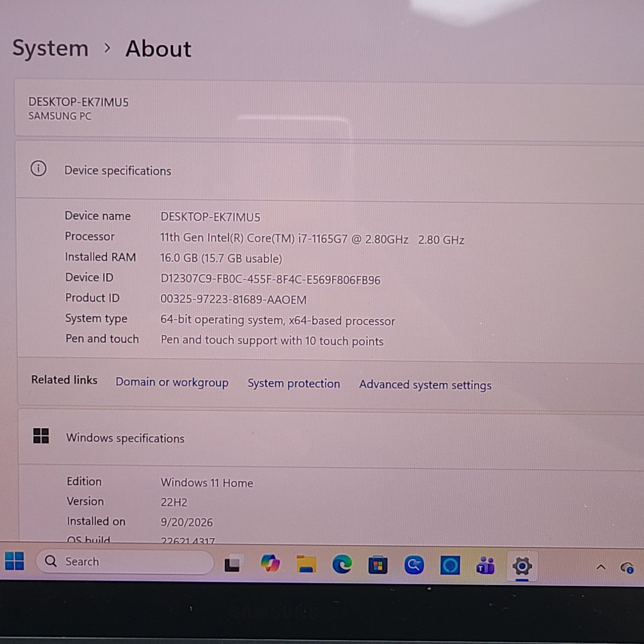Go back to System breadcrumb

(50, 48)
